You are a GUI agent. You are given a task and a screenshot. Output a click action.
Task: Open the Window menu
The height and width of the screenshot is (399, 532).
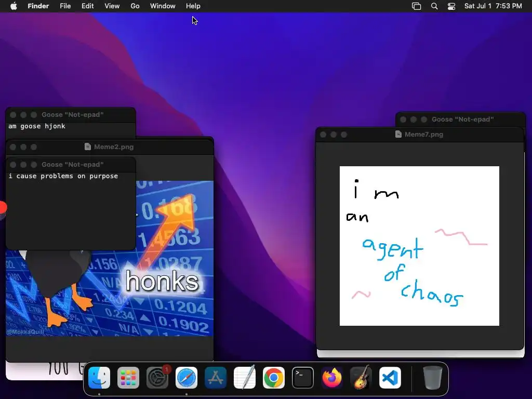(x=163, y=6)
